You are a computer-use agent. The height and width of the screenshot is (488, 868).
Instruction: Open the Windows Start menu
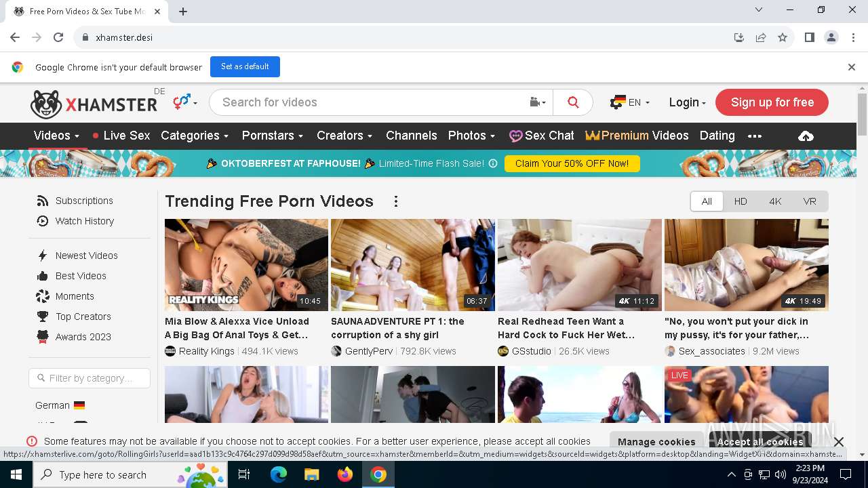pyautogui.click(x=16, y=474)
